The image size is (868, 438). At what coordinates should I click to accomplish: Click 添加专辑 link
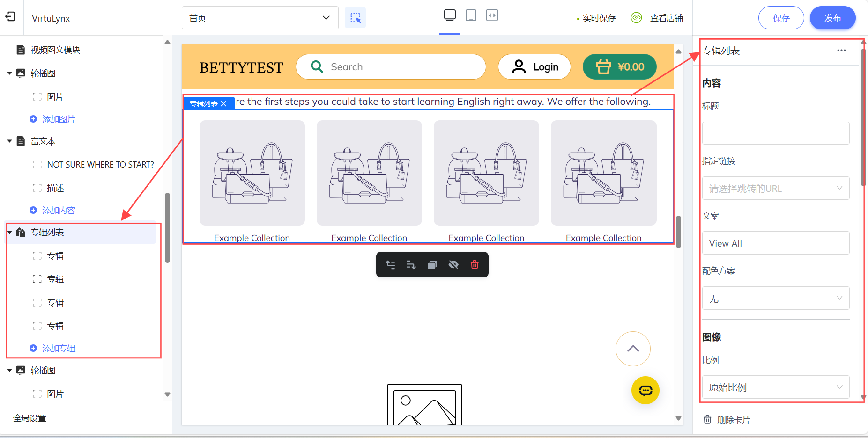pyautogui.click(x=58, y=349)
